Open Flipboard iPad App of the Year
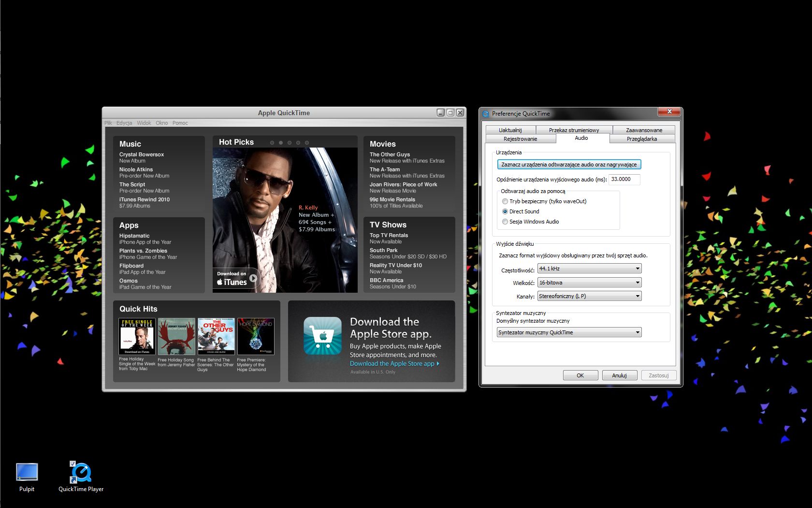 coord(142,269)
